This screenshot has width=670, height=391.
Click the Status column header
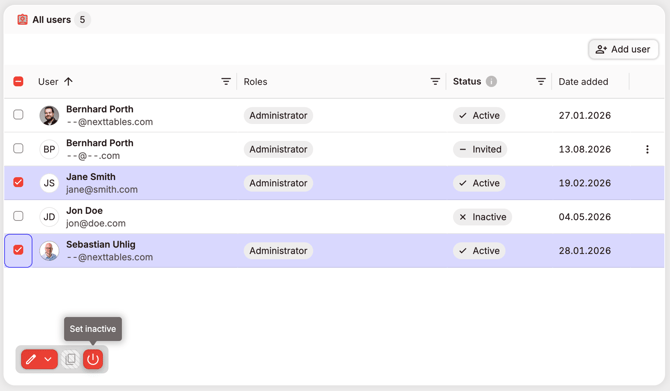pos(467,81)
